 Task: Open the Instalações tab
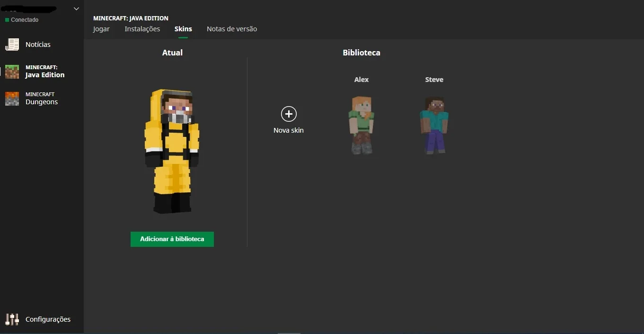pyautogui.click(x=142, y=29)
